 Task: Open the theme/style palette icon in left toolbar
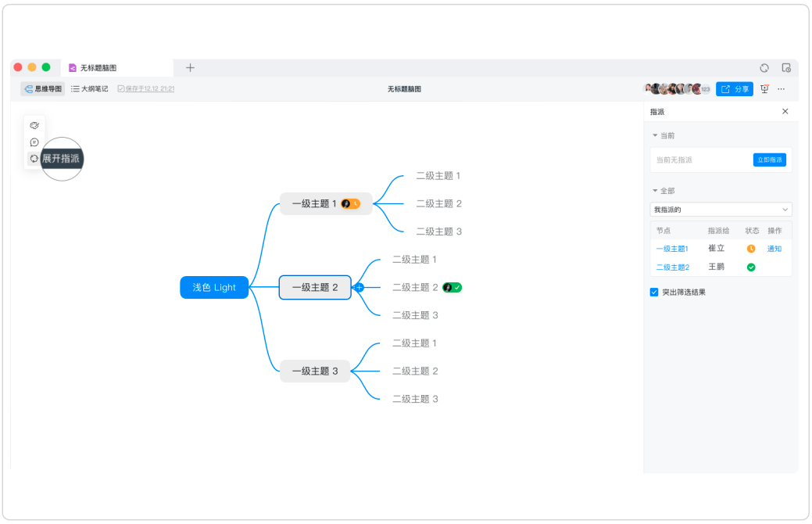point(34,125)
